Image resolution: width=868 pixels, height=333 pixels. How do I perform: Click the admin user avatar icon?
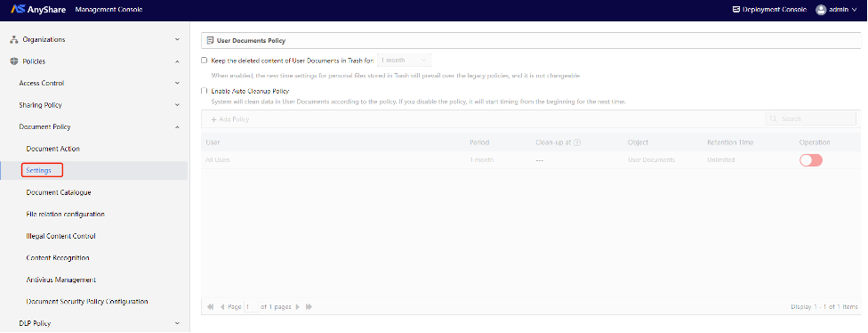click(x=821, y=10)
